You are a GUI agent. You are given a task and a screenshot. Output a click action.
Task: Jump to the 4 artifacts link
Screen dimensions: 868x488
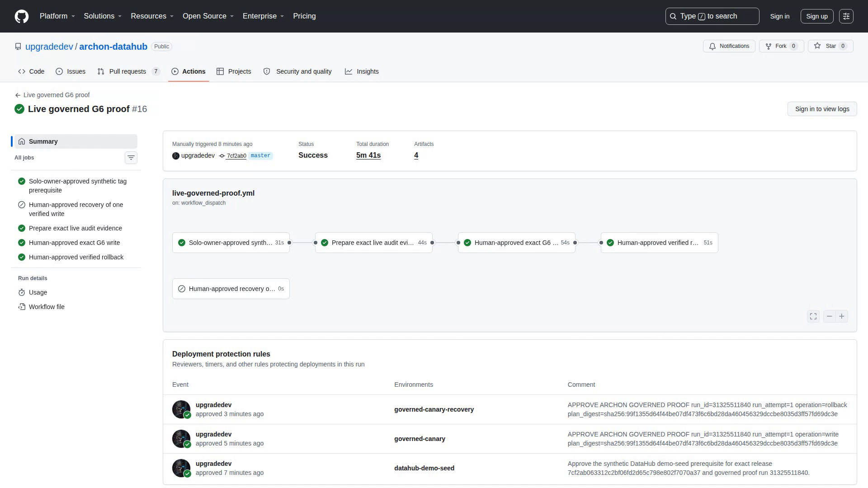[x=416, y=155]
